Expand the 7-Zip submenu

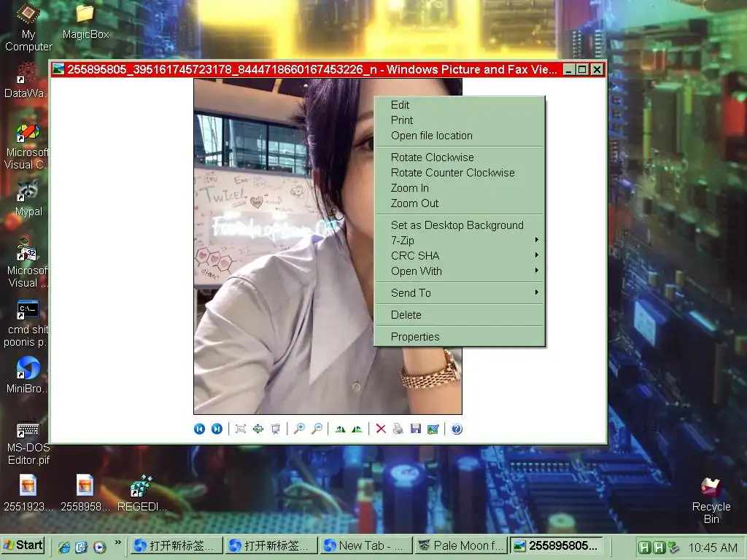[x=460, y=240]
